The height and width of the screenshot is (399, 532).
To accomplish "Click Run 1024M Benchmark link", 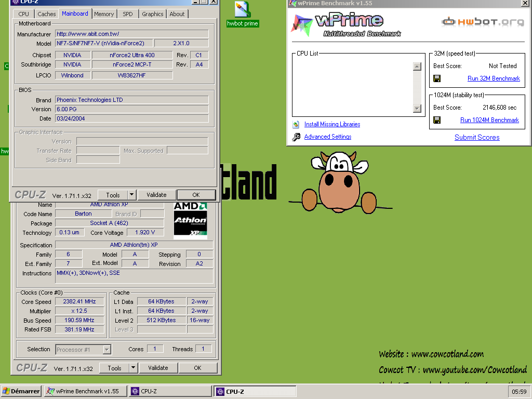I will tap(489, 120).
